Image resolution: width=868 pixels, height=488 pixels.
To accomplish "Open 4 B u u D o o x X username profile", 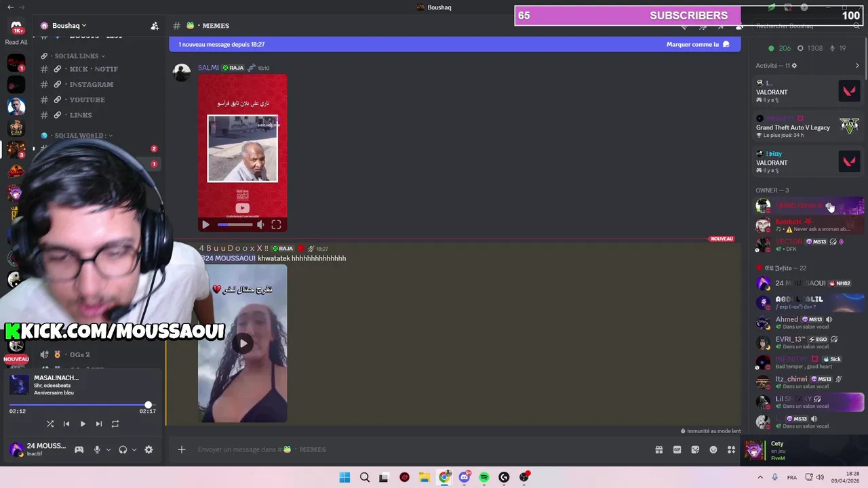I will 234,249.
